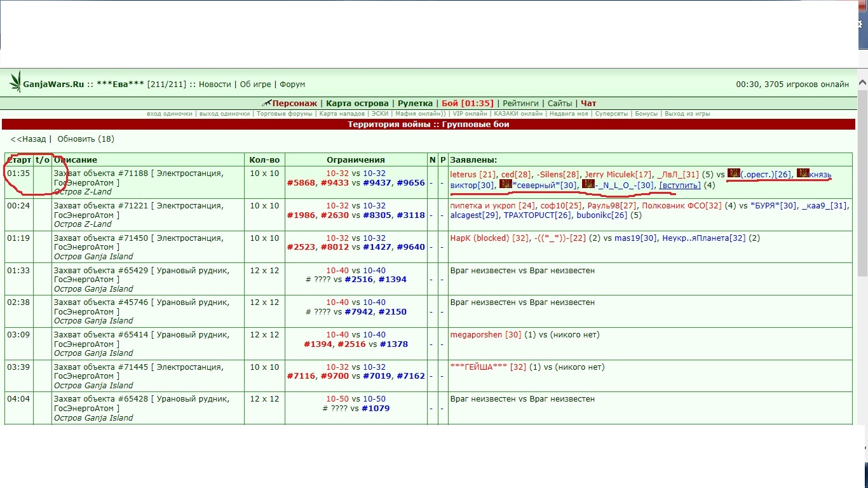868x488 pixels.
Task: Open the Чат menu item
Action: point(588,103)
